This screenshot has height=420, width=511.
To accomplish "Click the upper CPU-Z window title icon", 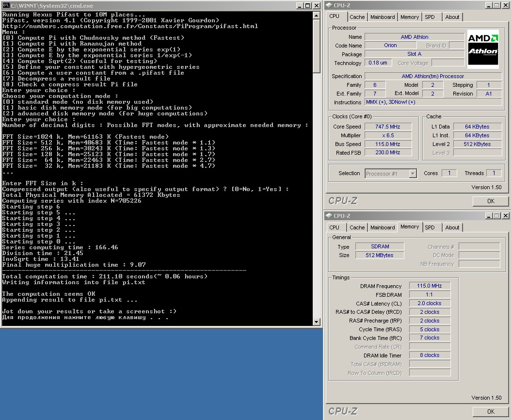I will click(329, 5).
